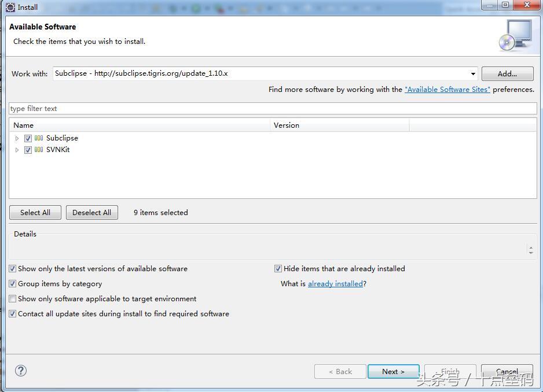The height and width of the screenshot is (392, 543).
Task: Open the Work with dropdown arrow
Action: tap(473, 73)
